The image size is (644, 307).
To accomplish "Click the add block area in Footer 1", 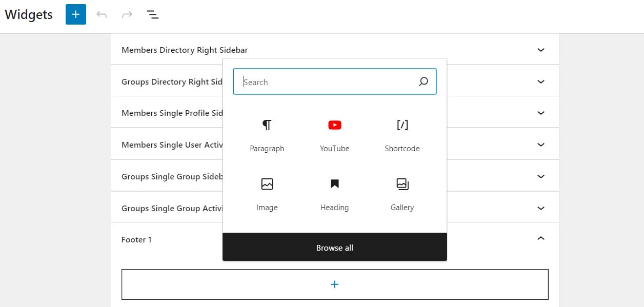I will point(334,284).
